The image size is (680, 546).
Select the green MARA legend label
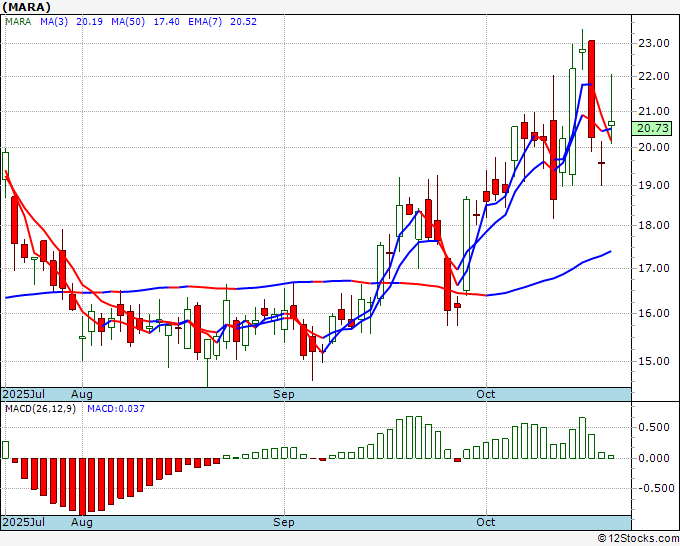(x=18, y=22)
